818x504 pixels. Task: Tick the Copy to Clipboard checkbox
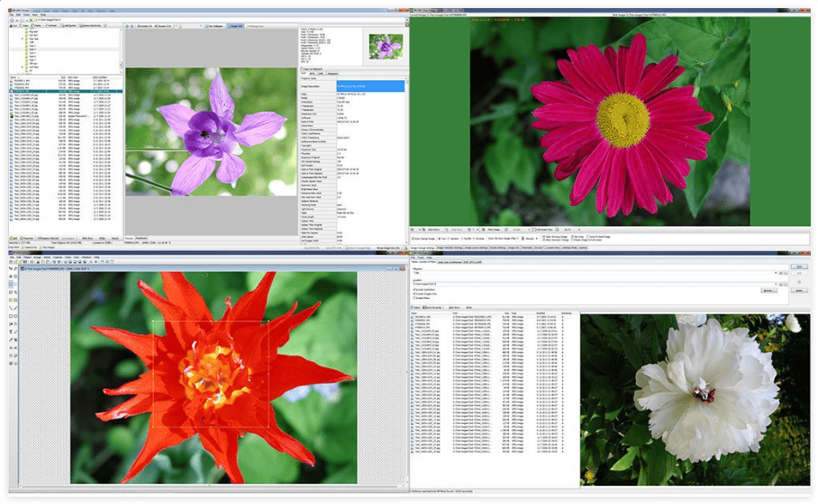click(x=302, y=68)
